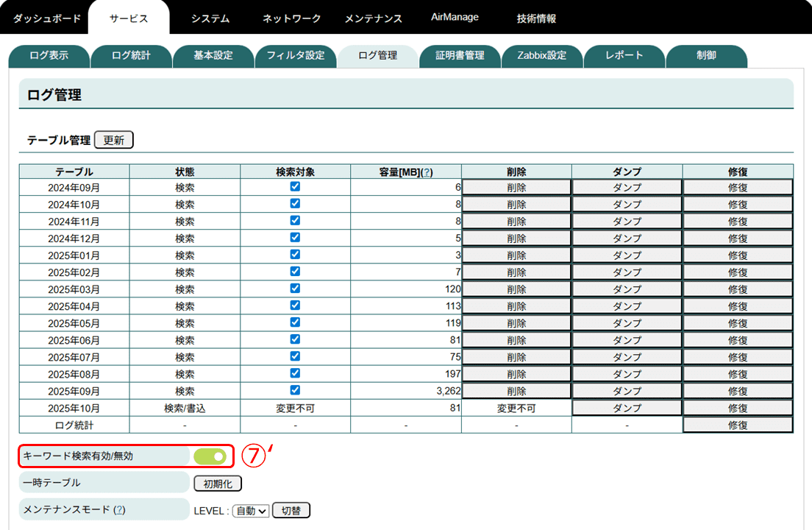This screenshot has width=812, height=530.
Task: Go to the Zabbix設定 tab
Action: pos(541,56)
